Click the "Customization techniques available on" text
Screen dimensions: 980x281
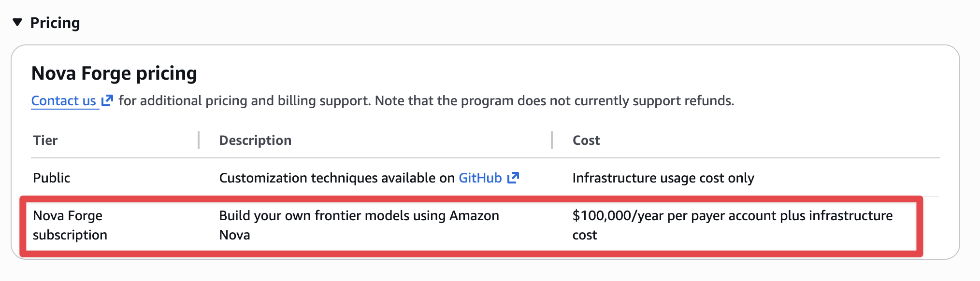tap(337, 178)
